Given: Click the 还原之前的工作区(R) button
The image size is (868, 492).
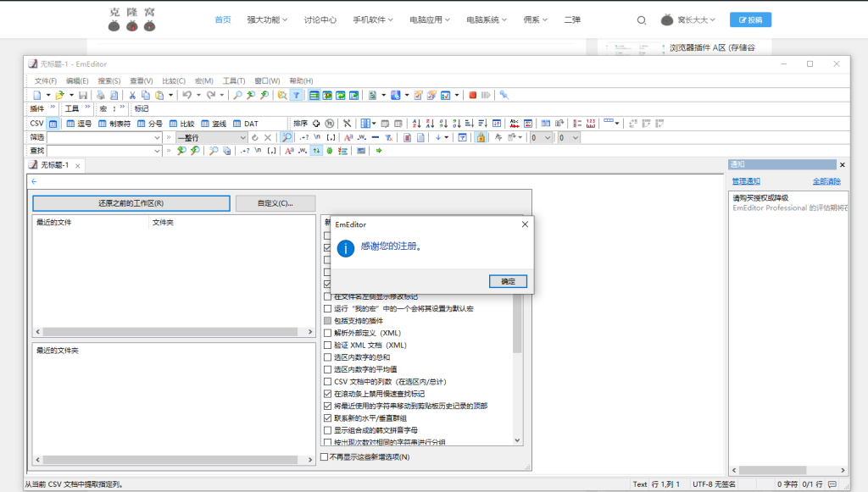Looking at the screenshot, I should coord(131,203).
